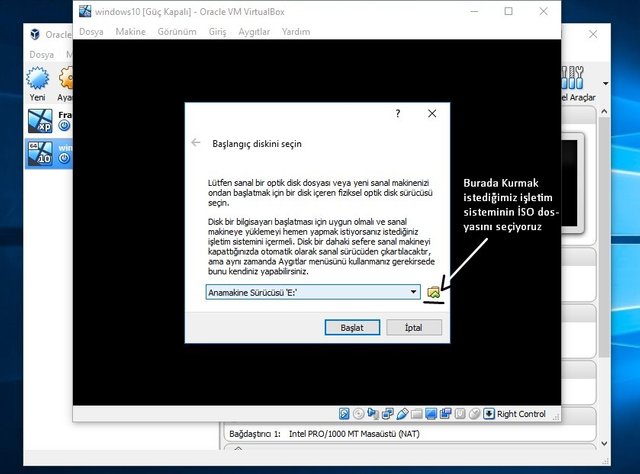Click the power state icon of XP VM
The width and height of the screenshot is (640, 474).
(x=64, y=126)
